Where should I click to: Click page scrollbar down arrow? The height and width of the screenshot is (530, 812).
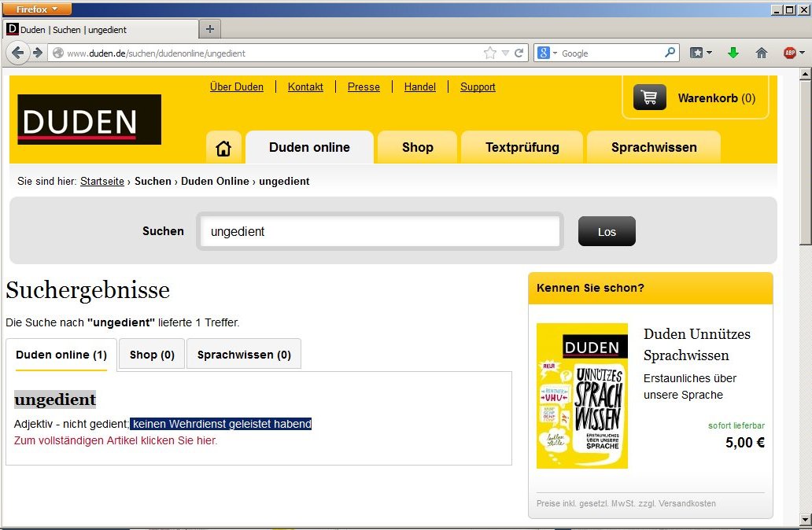coord(805,519)
